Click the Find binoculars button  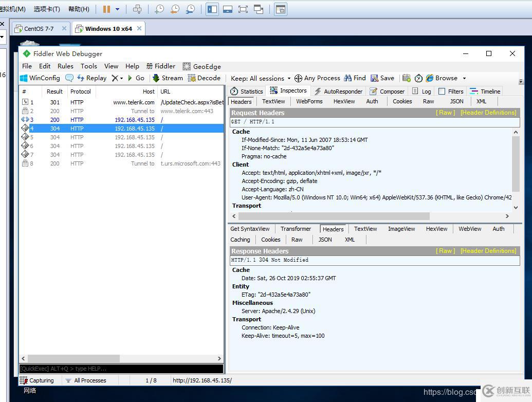pos(355,78)
